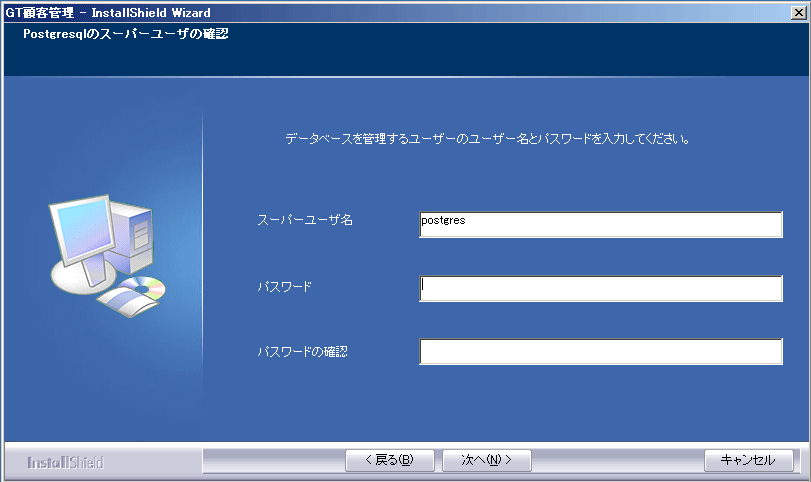This screenshot has height=482, width=811.
Task: Click the スーパーユーザ名 label
Action: [305, 220]
